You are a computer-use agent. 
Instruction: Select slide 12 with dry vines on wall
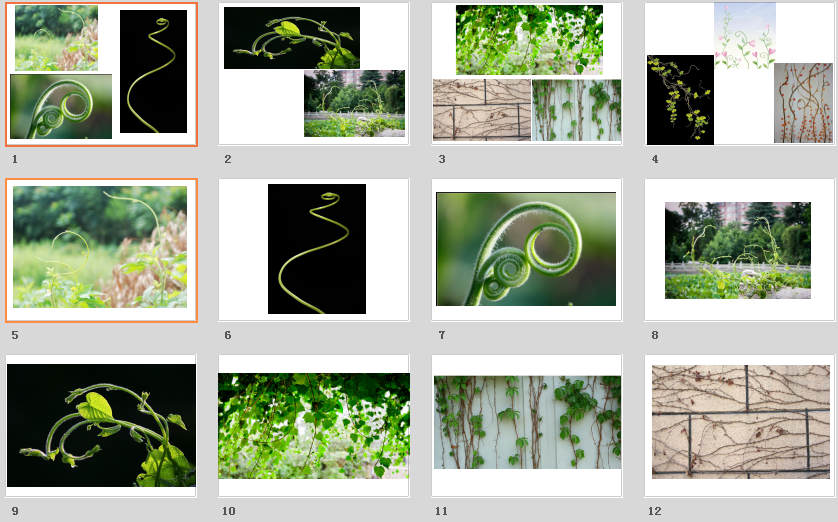click(740, 426)
